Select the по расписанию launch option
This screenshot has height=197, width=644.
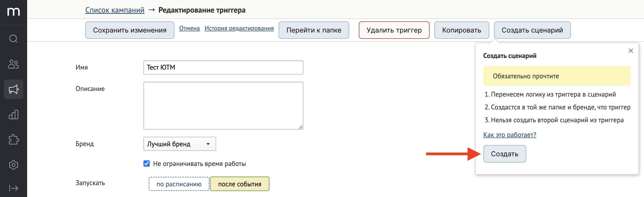(179, 184)
